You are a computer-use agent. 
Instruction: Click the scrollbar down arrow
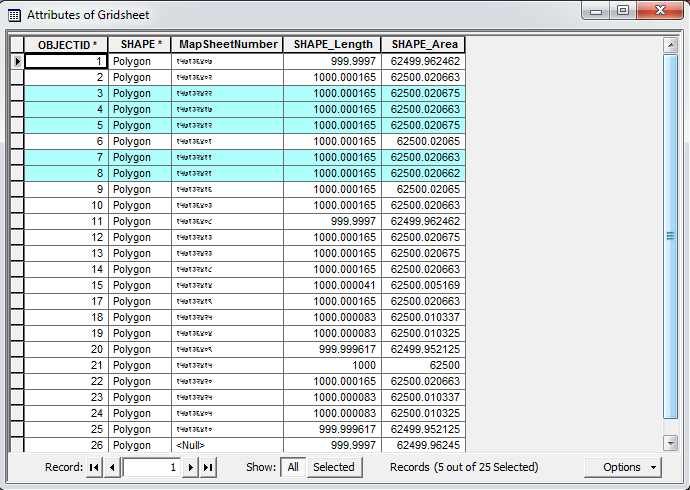(671, 443)
